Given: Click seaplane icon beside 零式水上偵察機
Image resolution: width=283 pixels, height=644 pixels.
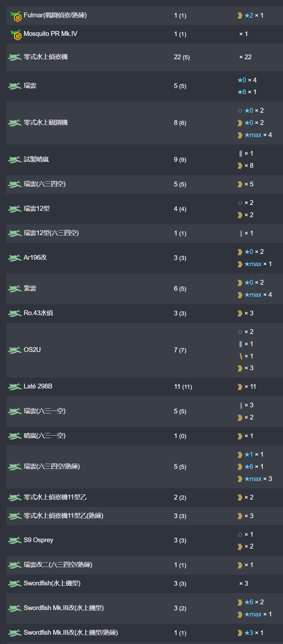Looking at the screenshot, I should [14, 57].
